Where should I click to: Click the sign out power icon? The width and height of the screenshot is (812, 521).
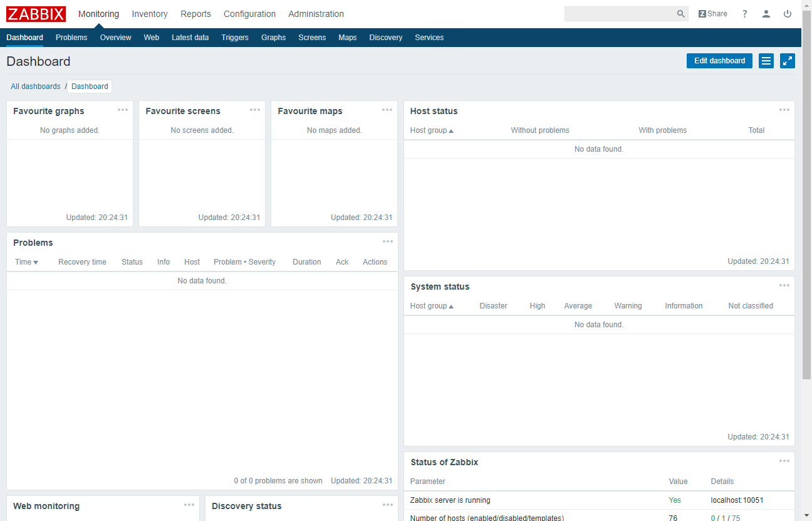[x=788, y=14]
